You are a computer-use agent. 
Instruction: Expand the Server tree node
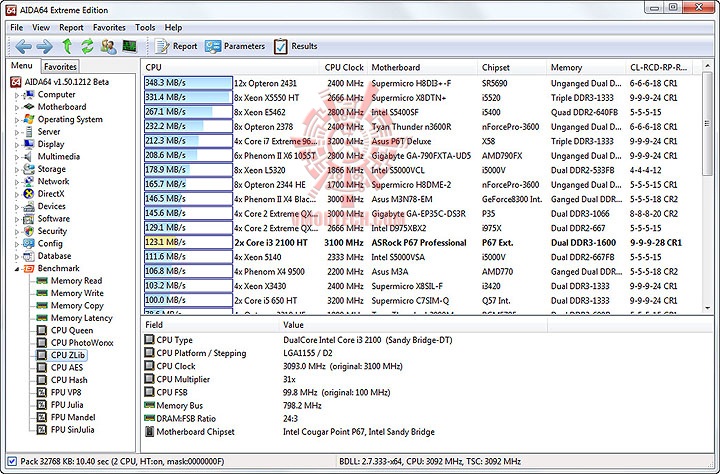coord(17,132)
